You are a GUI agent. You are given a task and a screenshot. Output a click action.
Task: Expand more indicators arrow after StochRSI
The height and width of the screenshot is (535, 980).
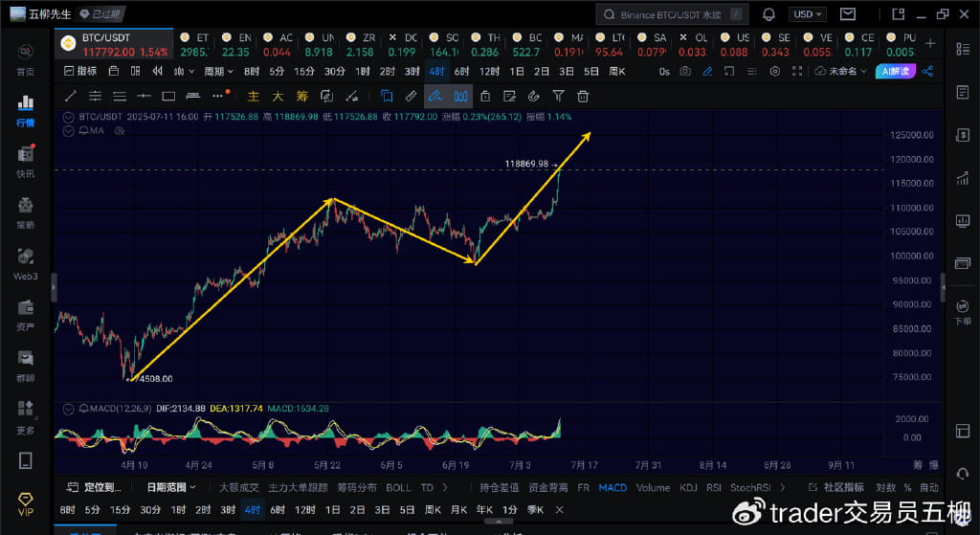[x=783, y=487]
